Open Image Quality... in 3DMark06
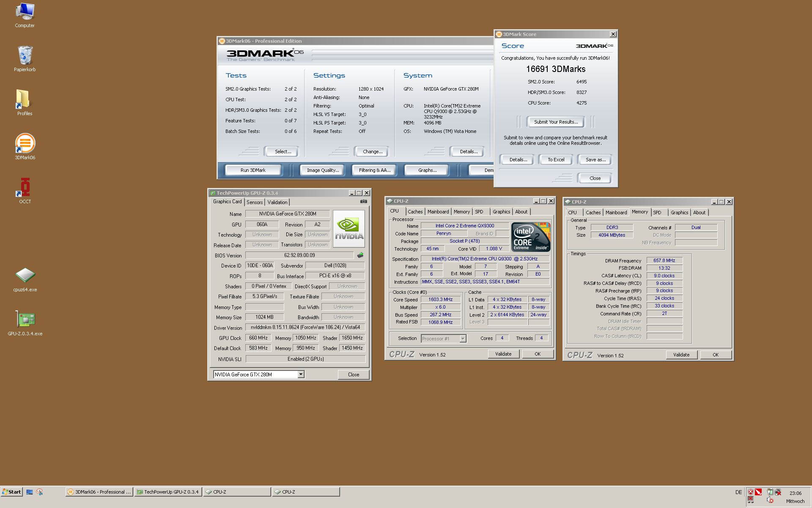 pyautogui.click(x=323, y=170)
